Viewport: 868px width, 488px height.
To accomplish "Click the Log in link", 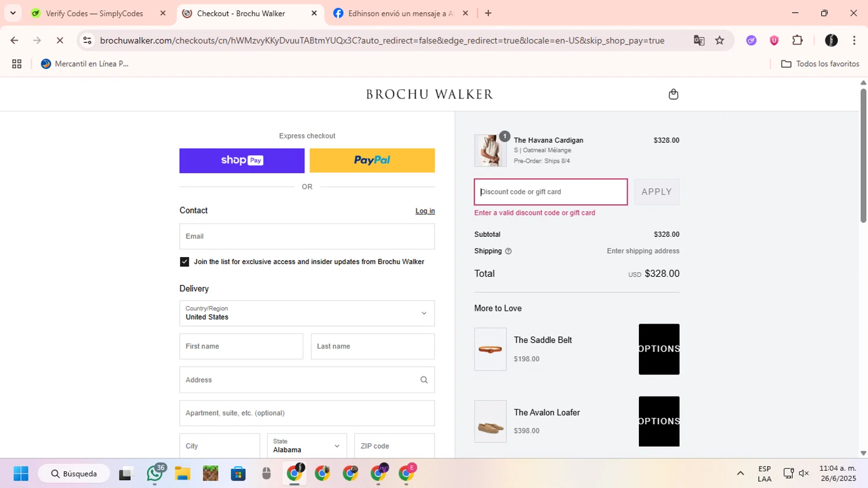I will [x=425, y=211].
